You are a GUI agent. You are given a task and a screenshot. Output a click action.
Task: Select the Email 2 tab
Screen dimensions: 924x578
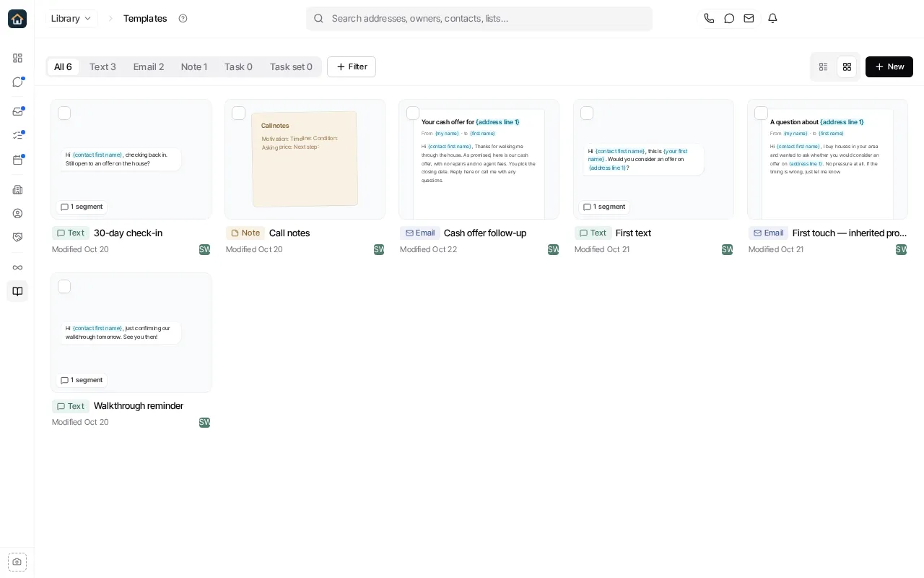pos(149,66)
